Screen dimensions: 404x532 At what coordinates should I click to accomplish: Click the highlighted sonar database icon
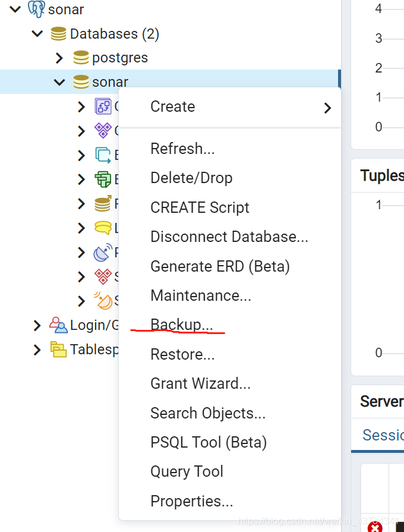[81, 82]
